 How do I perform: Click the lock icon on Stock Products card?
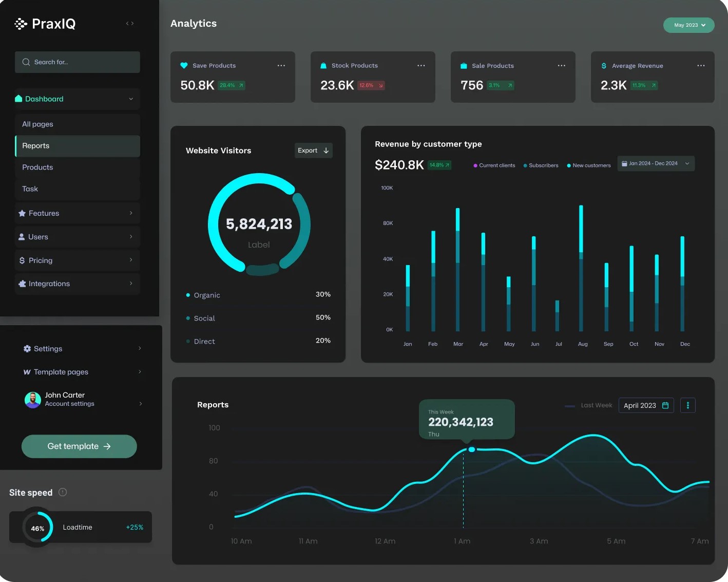click(323, 65)
